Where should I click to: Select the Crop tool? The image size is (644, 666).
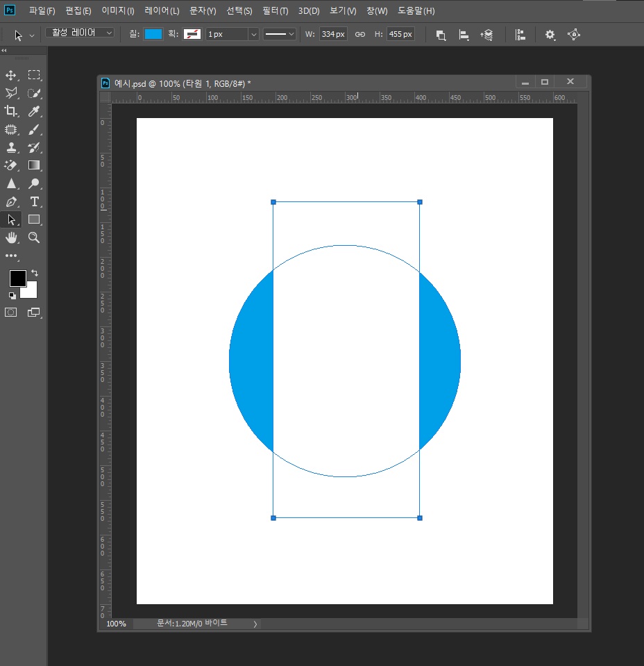[11, 111]
